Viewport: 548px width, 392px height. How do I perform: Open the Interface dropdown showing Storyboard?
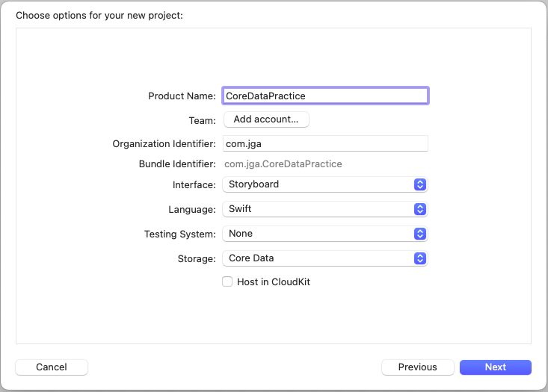pos(318,184)
